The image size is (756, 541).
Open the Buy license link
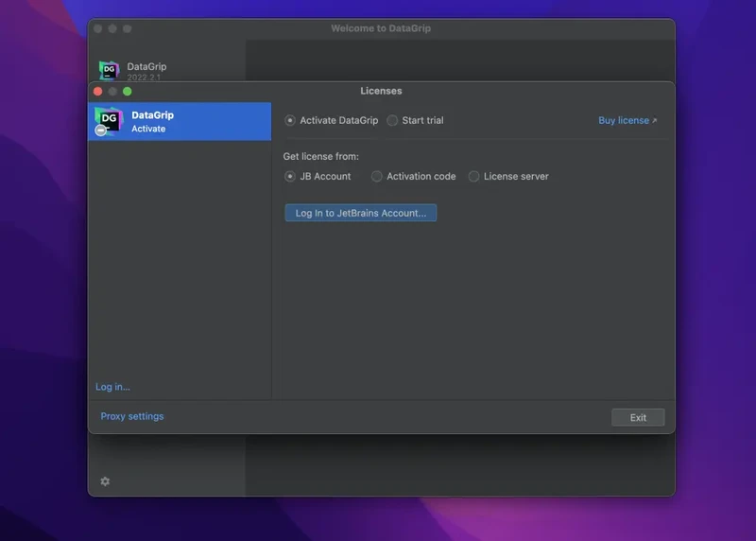point(624,121)
